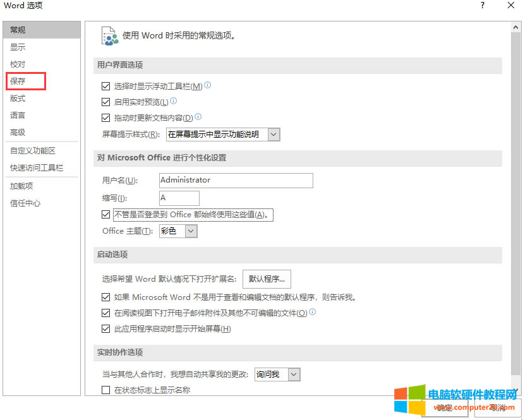Click the general options icon in header
Screen dimensions: 523x420
pyautogui.click(x=109, y=35)
